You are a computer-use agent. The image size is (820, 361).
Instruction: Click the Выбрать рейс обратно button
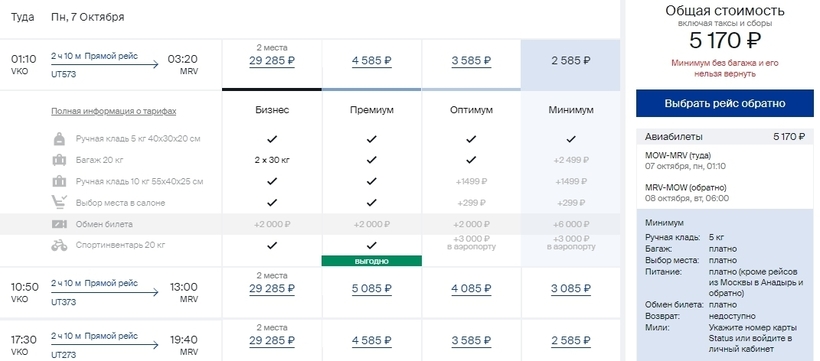[725, 103]
